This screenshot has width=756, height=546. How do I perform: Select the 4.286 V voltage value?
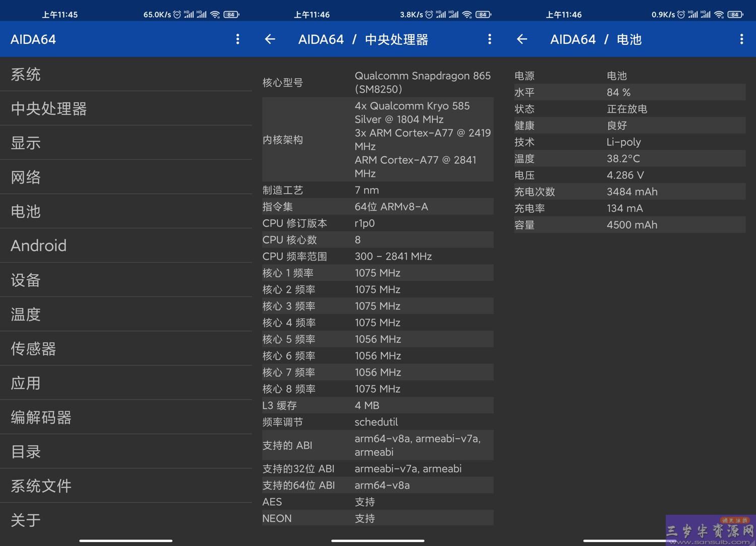625,175
